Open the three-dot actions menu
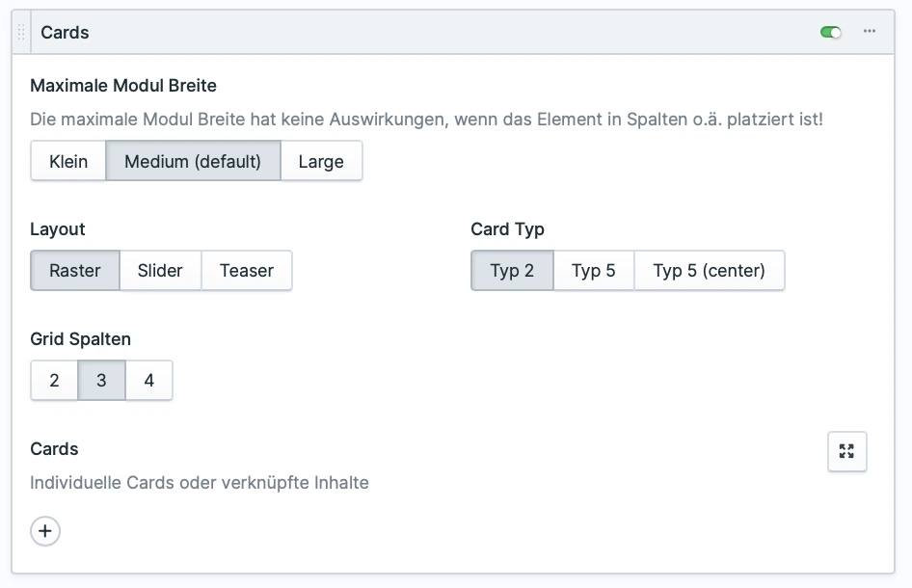 tap(870, 32)
